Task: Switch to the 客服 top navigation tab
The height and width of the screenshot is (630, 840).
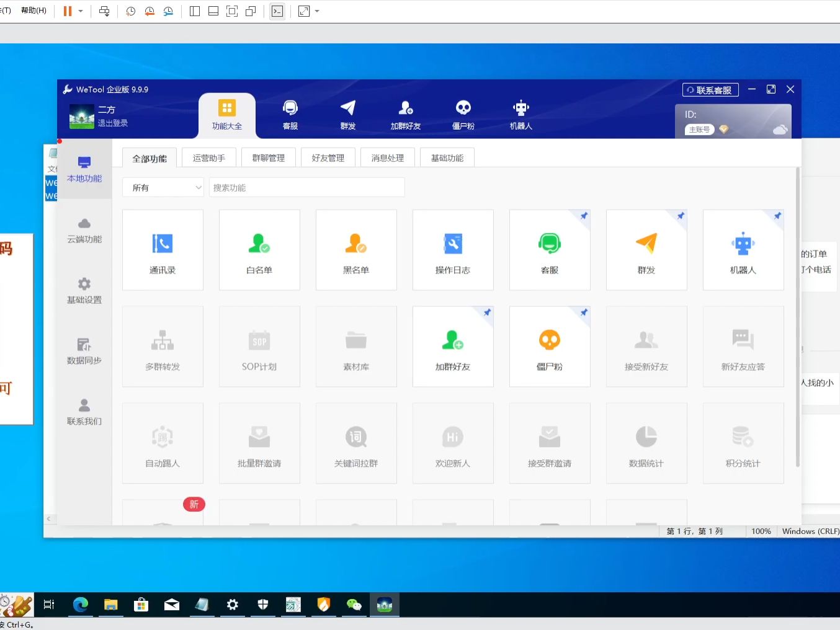Action: click(x=290, y=115)
